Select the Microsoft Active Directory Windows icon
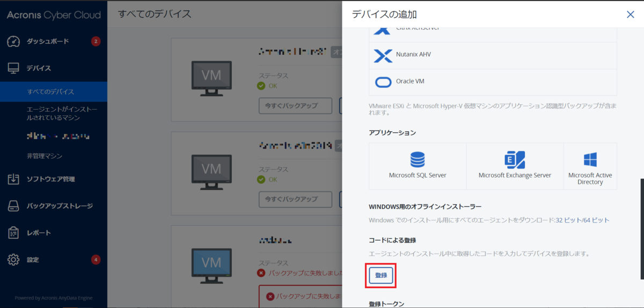Screen dimensions: 644x308 [590, 160]
